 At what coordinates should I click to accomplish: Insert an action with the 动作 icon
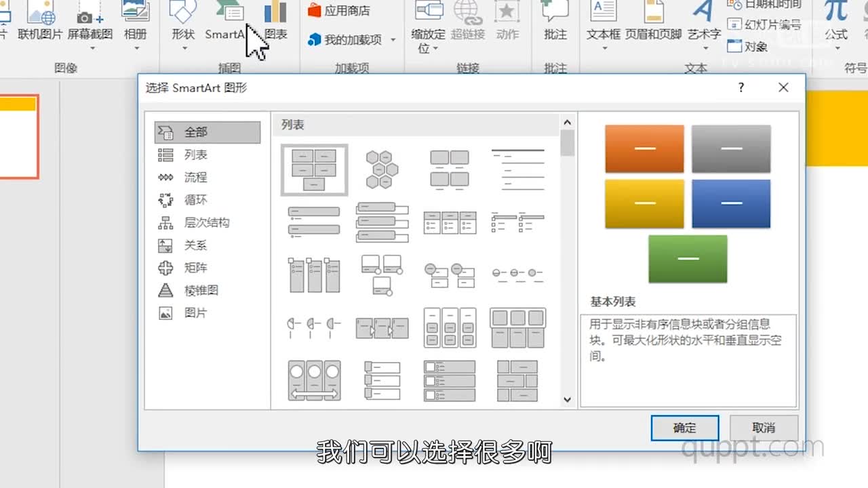pyautogui.click(x=508, y=20)
